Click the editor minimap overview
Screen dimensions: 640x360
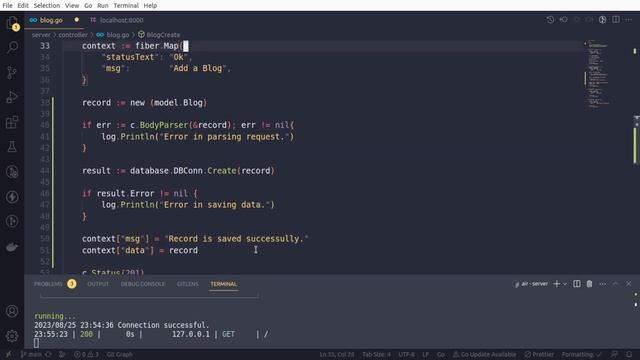pos(598,73)
